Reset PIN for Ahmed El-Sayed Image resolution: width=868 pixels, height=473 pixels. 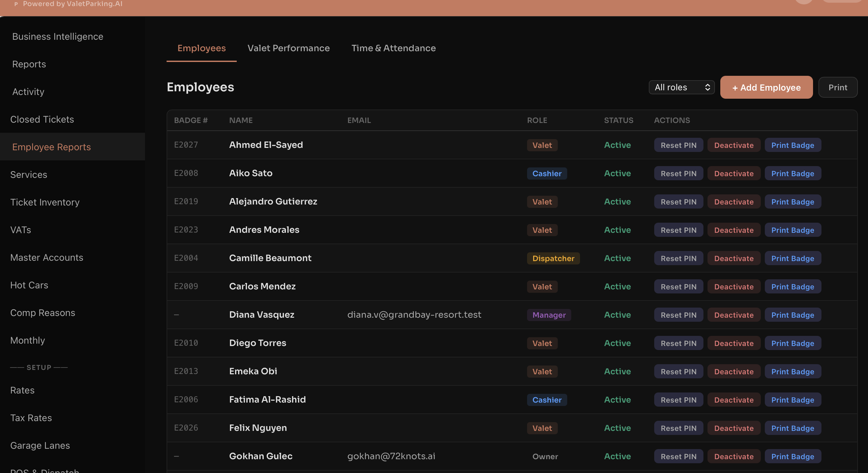pyautogui.click(x=678, y=145)
